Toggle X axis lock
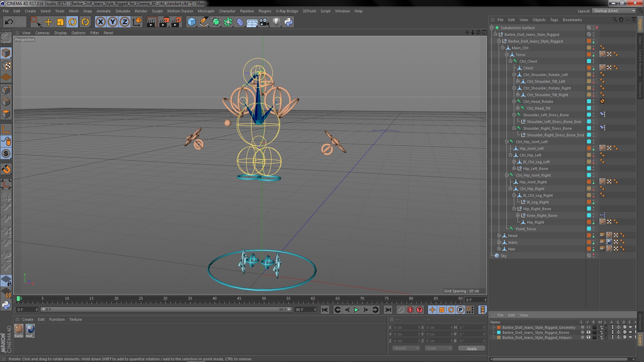Screen dimensions: 644x362 100,22
